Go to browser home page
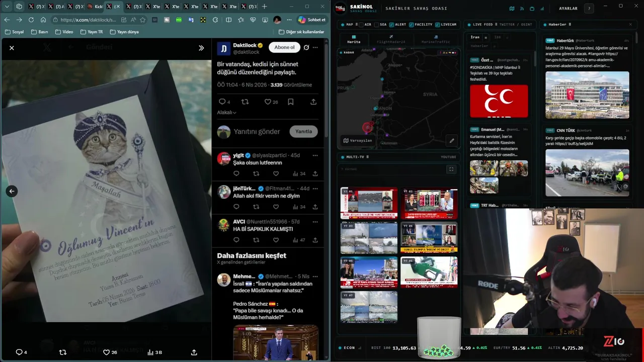The height and width of the screenshot is (362, 644). pos(43,20)
